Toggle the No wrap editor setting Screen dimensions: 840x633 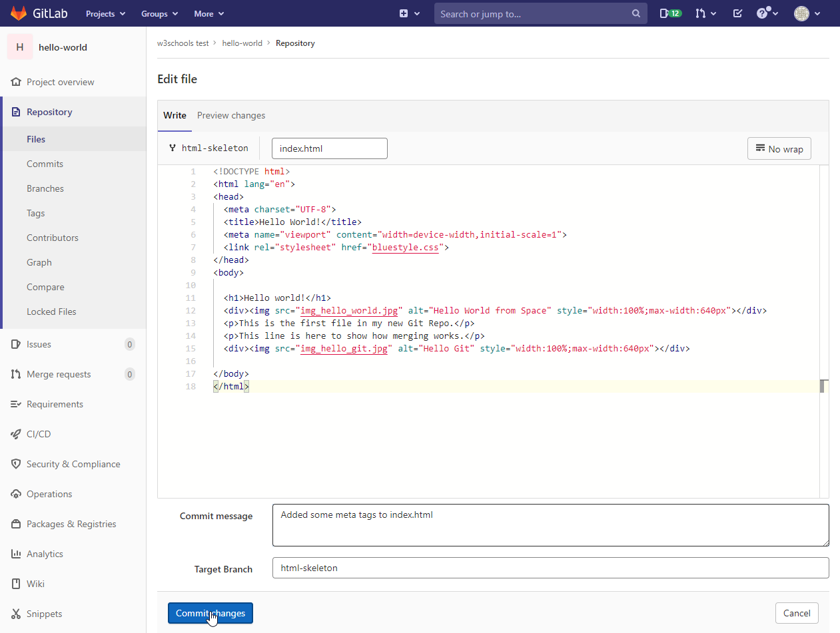[779, 148]
